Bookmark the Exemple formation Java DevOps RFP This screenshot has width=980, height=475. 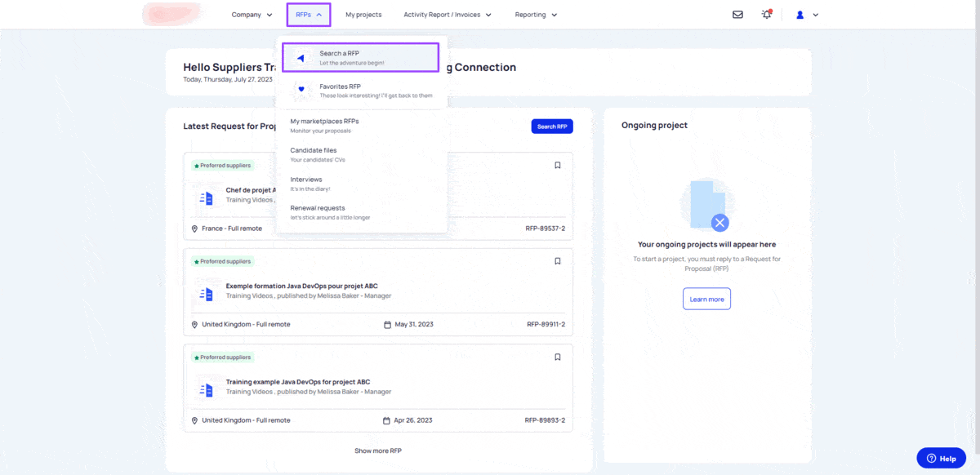(x=558, y=261)
